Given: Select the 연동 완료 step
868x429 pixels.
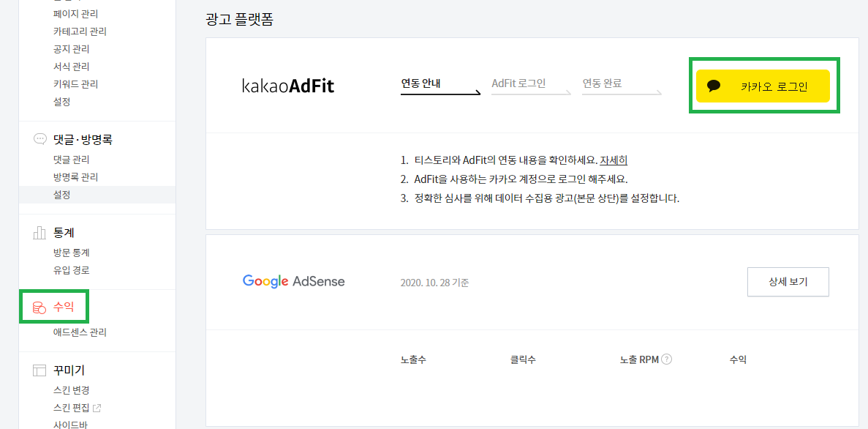Looking at the screenshot, I should (x=602, y=83).
